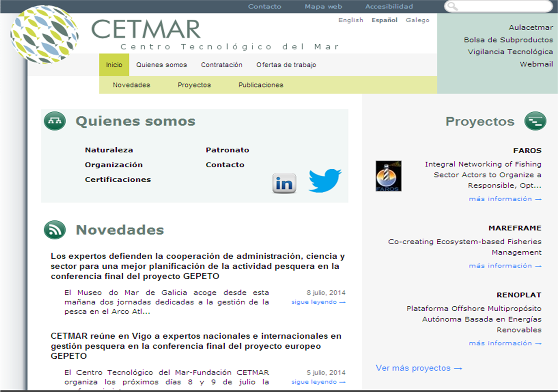Open the Ofertas de trabajo menu
The width and height of the screenshot is (558, 392).
click(x=286, y=65)
